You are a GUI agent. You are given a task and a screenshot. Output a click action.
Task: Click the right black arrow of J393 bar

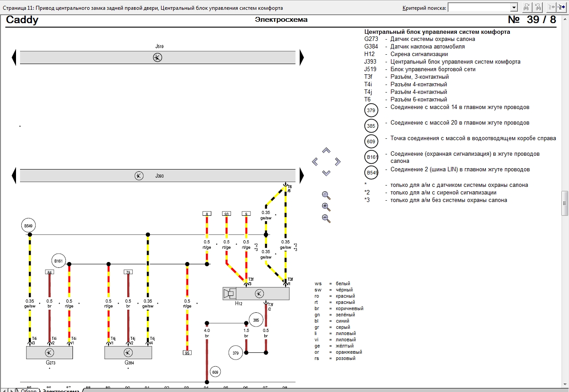pos(302,175)
